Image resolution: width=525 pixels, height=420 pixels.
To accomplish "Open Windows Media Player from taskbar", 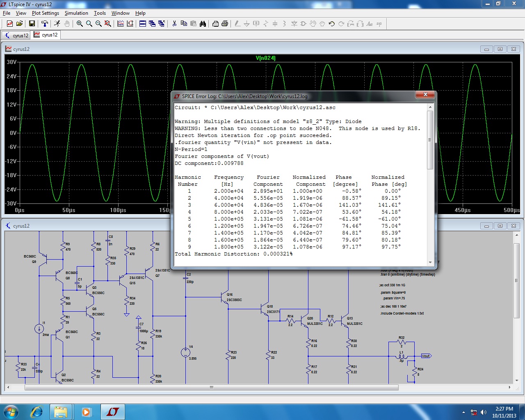I will click(86, 412).
